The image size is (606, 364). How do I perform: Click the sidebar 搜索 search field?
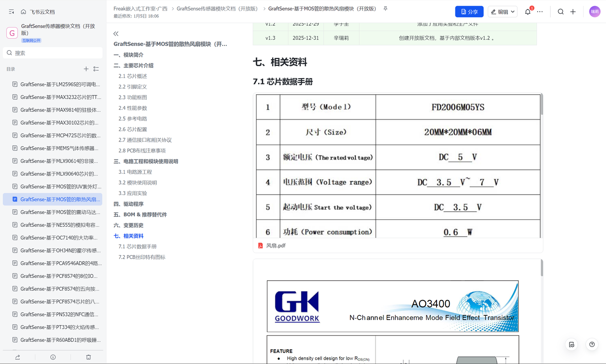[53, 53]
